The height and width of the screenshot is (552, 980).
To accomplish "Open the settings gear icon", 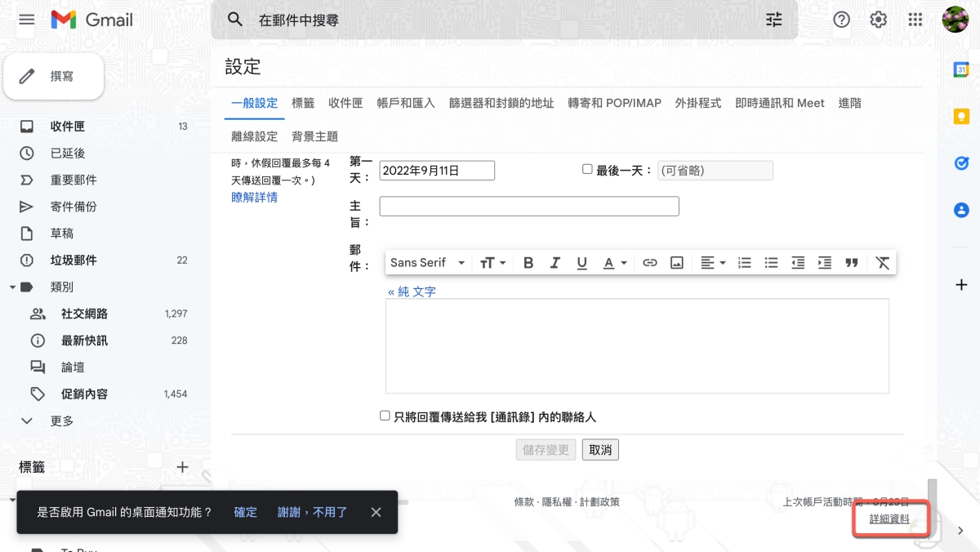I will [879, 20].
